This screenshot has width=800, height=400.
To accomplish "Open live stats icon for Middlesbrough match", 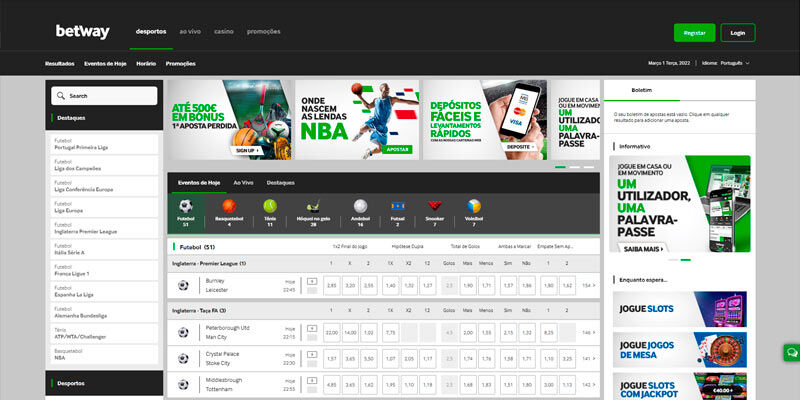I will pyautogui.click(x=312, y=380).
